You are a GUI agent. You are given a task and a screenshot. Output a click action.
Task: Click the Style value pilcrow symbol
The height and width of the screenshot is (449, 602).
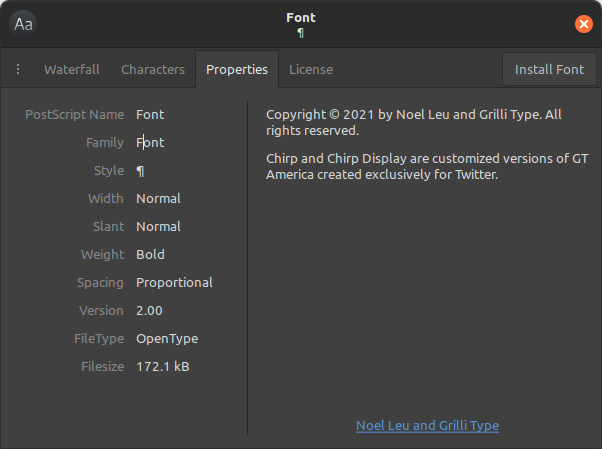(x=140, y=171)
